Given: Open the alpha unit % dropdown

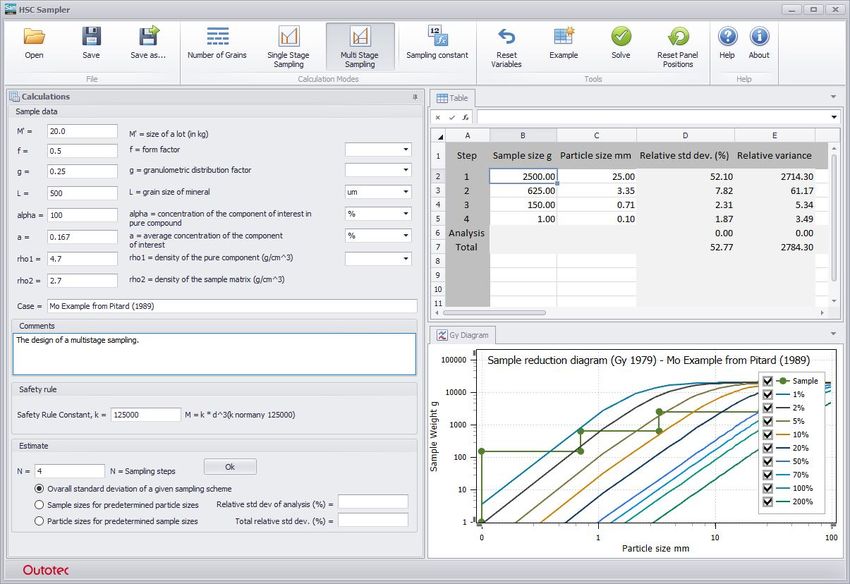Looking at the screenshot, I should pos(405,214).
